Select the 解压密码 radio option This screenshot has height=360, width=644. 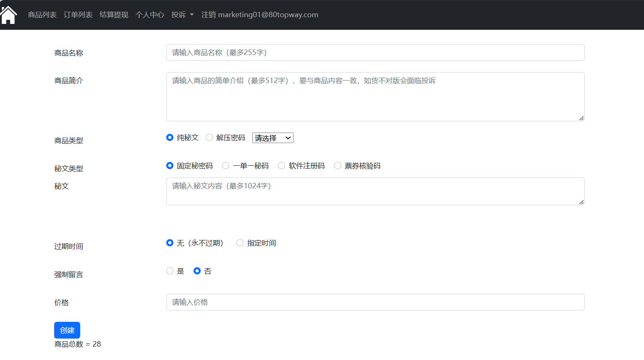(x=209, y=138)
